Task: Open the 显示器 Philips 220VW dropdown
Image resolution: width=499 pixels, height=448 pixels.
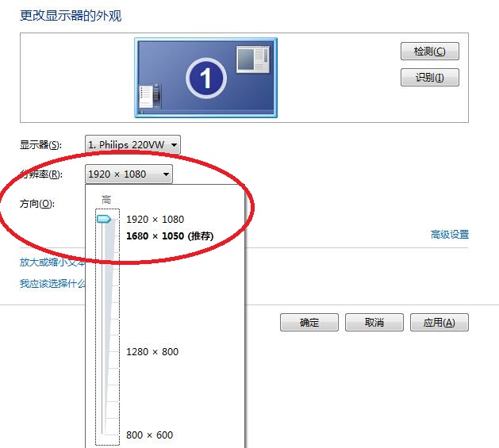Action: (132, 145)
